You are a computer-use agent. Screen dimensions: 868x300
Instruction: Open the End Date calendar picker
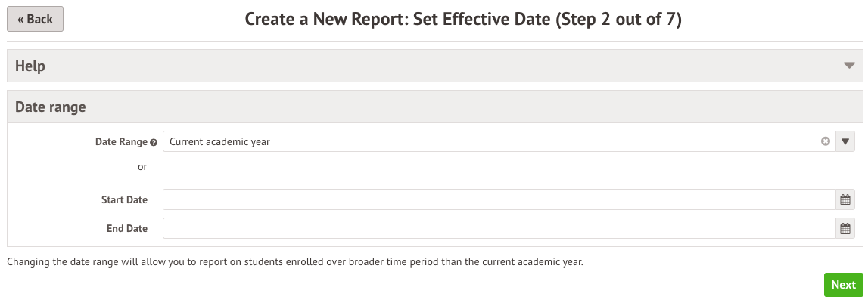845,228
